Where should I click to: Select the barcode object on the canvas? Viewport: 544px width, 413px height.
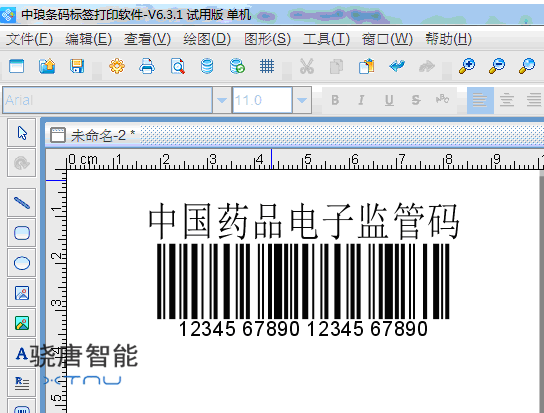click(303, 290)
